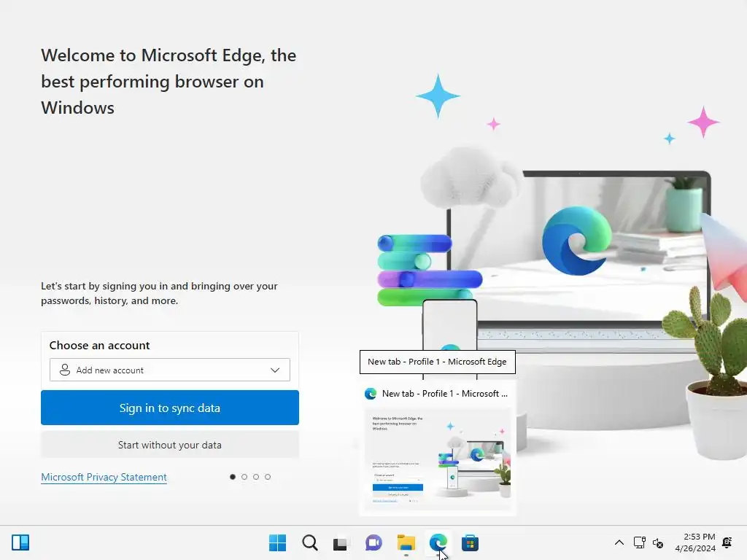The height and width of the screenshot is (560, 747).
Task: Show hidden system tray icons
Action: pyautogui.click(x=619, y=542)
